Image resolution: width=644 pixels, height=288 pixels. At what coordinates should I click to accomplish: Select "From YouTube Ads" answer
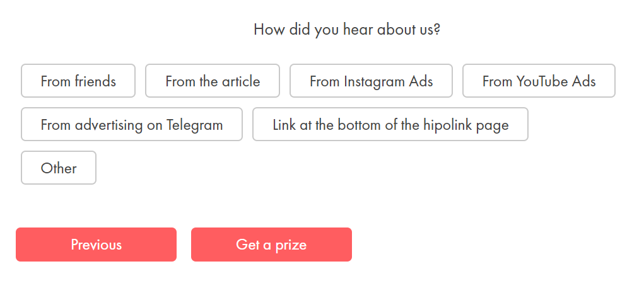click(539, 81)
